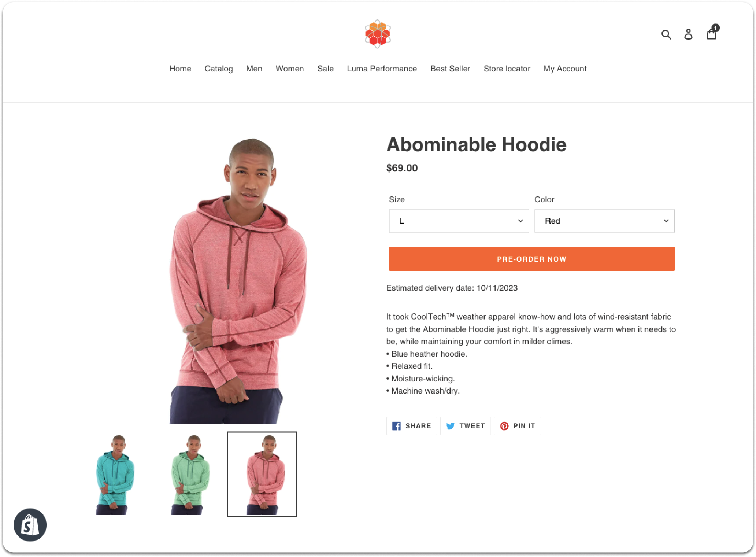Expand the Color dropdown showing Red
This screenshot has height=557, width=756.
coord(604,221)
